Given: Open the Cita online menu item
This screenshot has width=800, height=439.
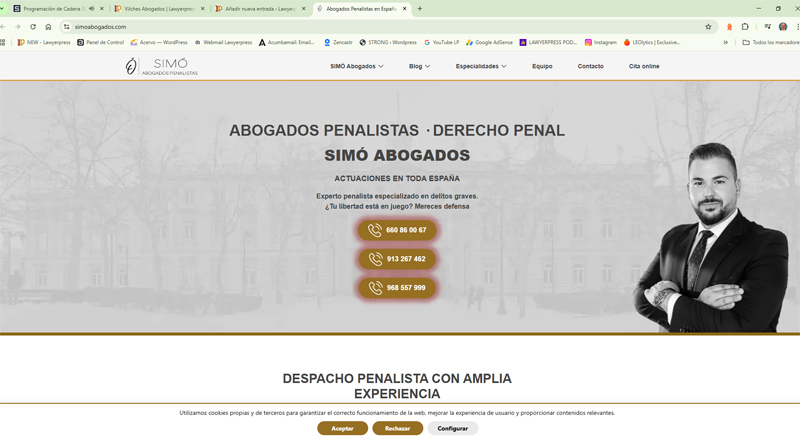Looking at the screenshot, I should [x=644, y=66].
